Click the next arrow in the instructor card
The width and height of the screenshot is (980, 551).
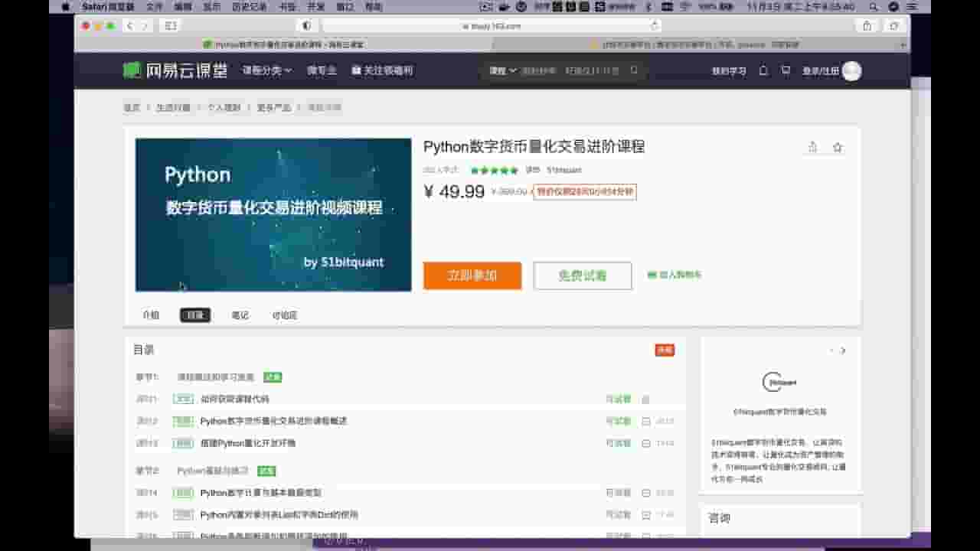tap(843, 350)
